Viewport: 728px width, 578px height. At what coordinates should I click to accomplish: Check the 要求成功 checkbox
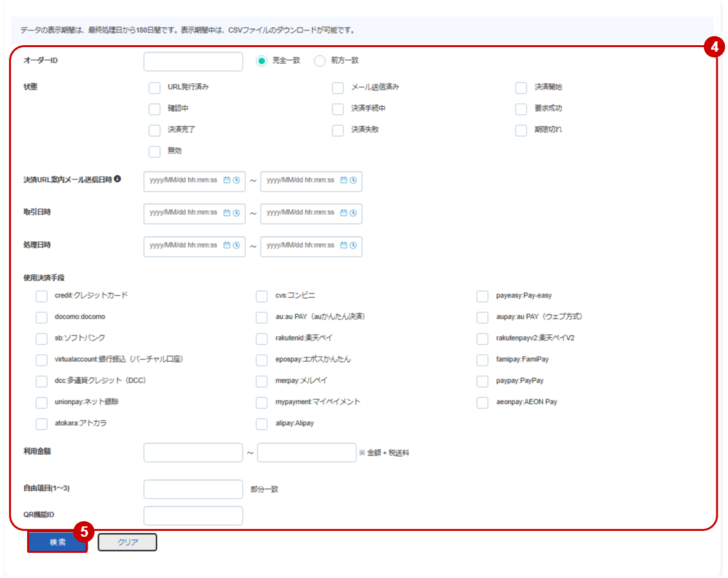pos(521,109)
